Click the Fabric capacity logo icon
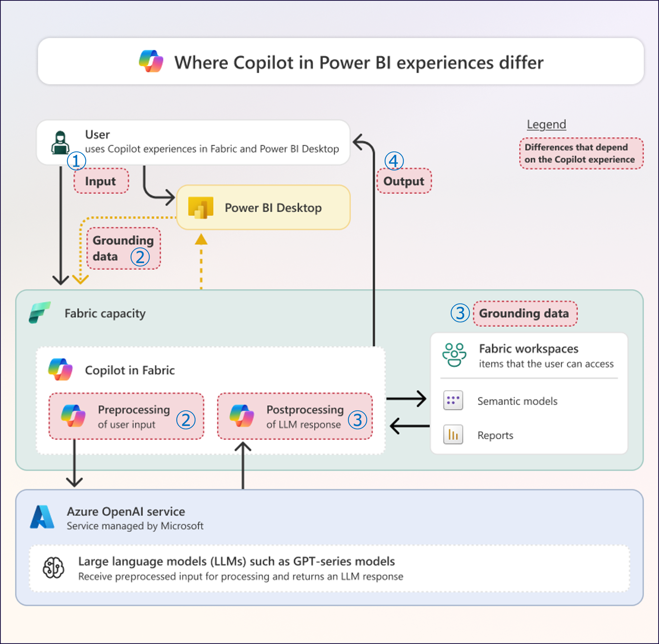 pos(40,313)
